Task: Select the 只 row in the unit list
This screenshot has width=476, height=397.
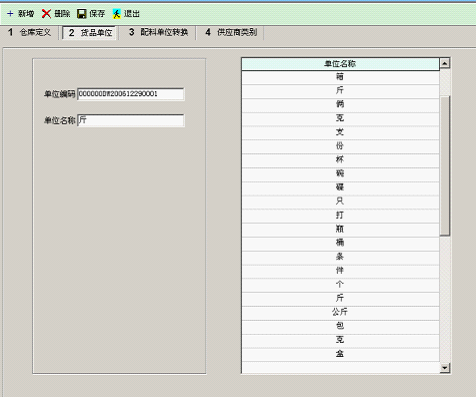Action: (x=340, y=202)
